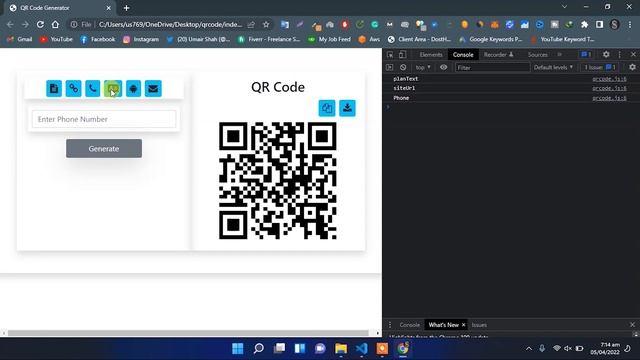Viewport: 640px width, 360px height.
Task: Open DevTools customize three-dot menu
Action: coord(620,54)
